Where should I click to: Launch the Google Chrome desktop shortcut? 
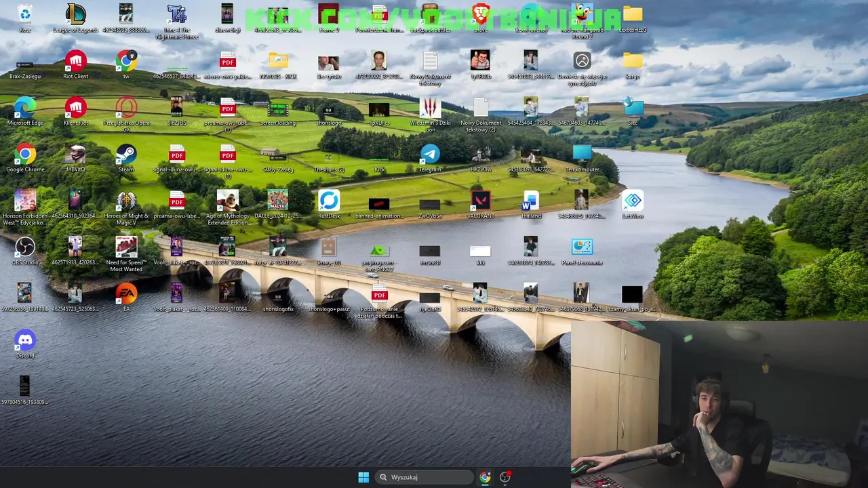(25, 158)
